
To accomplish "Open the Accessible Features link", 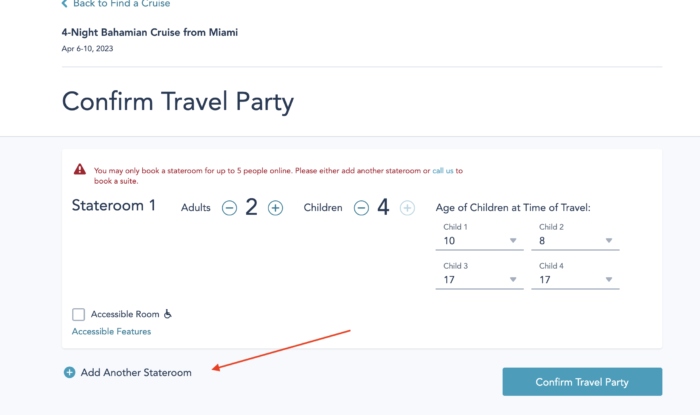I will (x=112, y=332).
